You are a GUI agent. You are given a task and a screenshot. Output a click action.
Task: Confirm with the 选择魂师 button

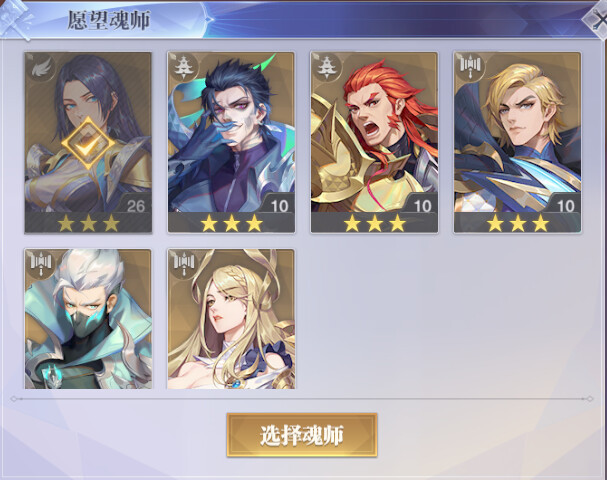point(302,435)
